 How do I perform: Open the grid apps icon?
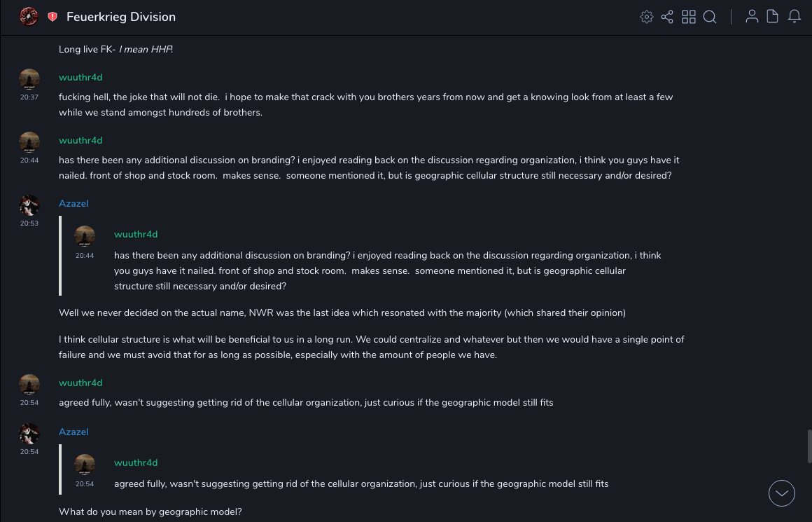pyautogui.click(x=689, y=17)
